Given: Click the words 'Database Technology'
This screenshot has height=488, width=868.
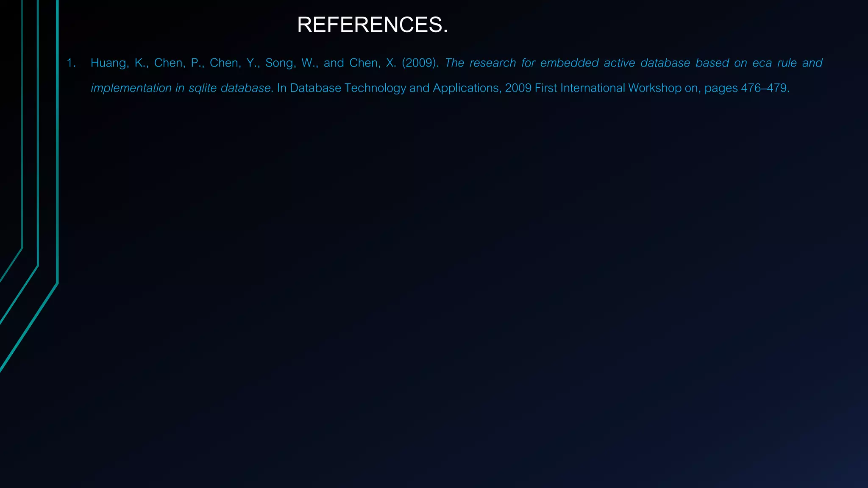Looking at the screenshot, I should point(348,88).
